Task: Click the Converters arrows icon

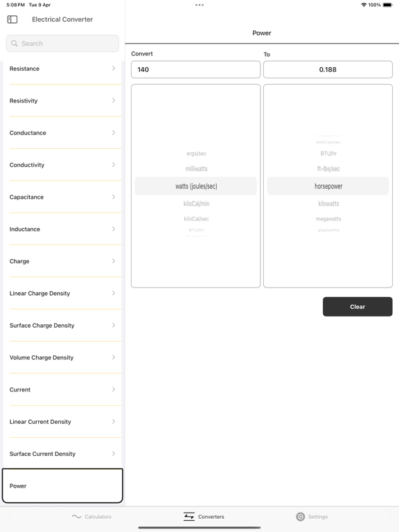Action: coord(189,516)
